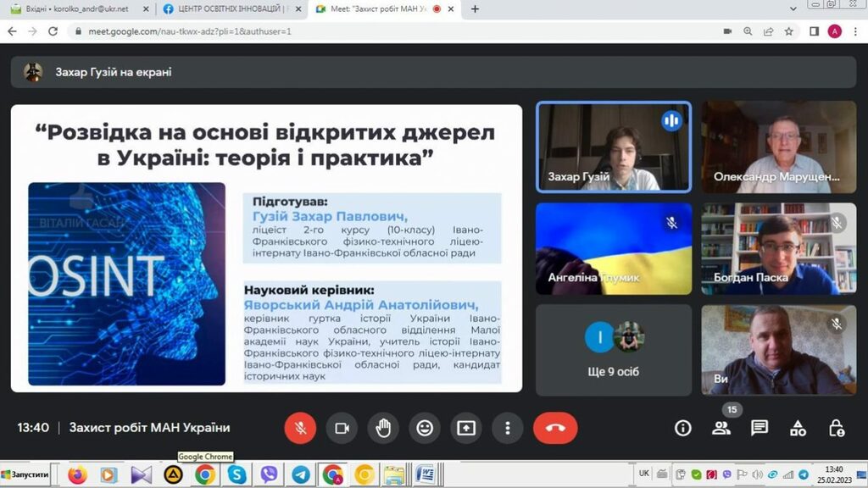The image size is (868, 488).
Task: Click the Ще 9 осіб participants tile
Action: (614, 348)
